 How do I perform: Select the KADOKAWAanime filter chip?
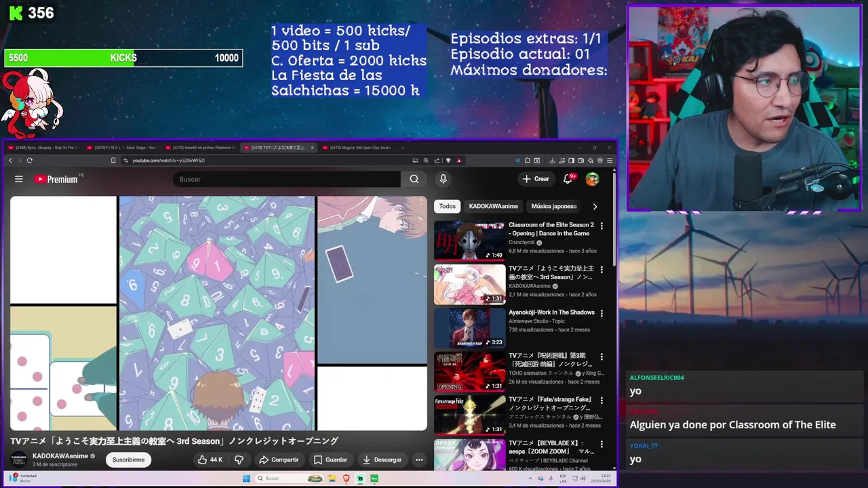[493, 206]
